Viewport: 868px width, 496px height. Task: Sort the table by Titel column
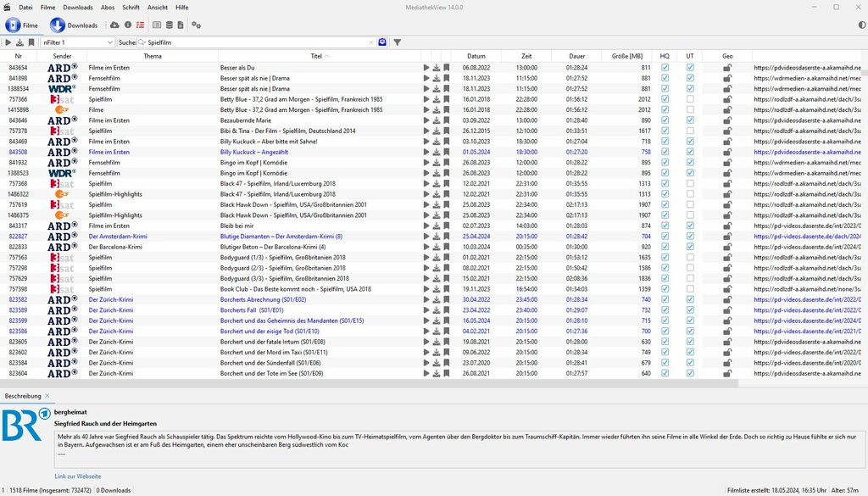320,56
